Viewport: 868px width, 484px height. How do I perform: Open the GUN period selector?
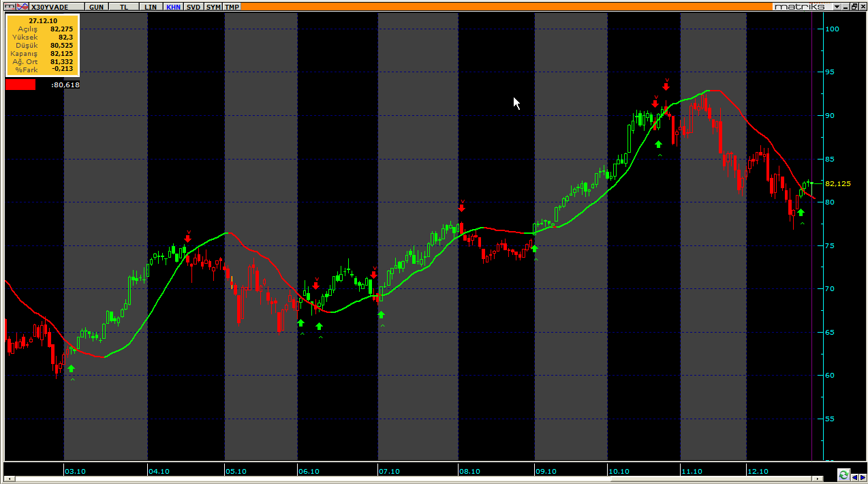click(x=96, y=6)
